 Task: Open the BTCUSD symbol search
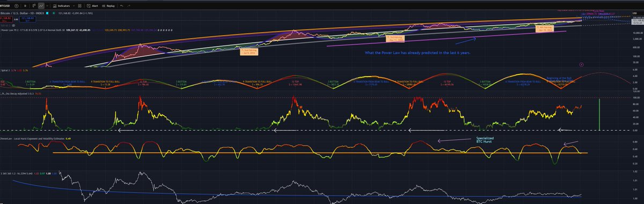(x=5, y=6)
